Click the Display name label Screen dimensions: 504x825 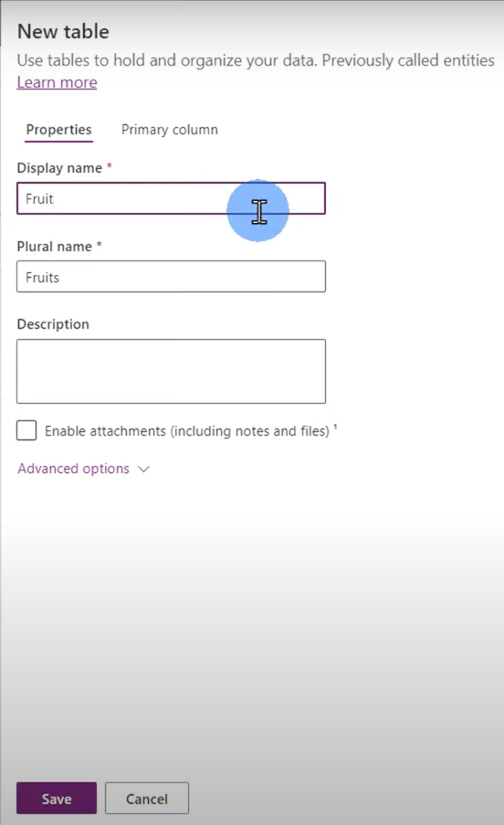point(59,168)
